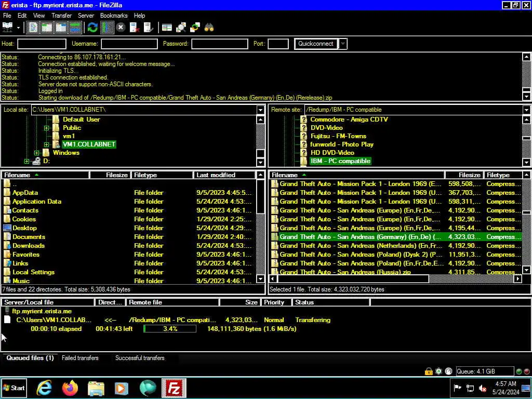Screen dimensions: 532x399
Task: Open Windows Media Player taskbar icon
Action: point(122,388)
